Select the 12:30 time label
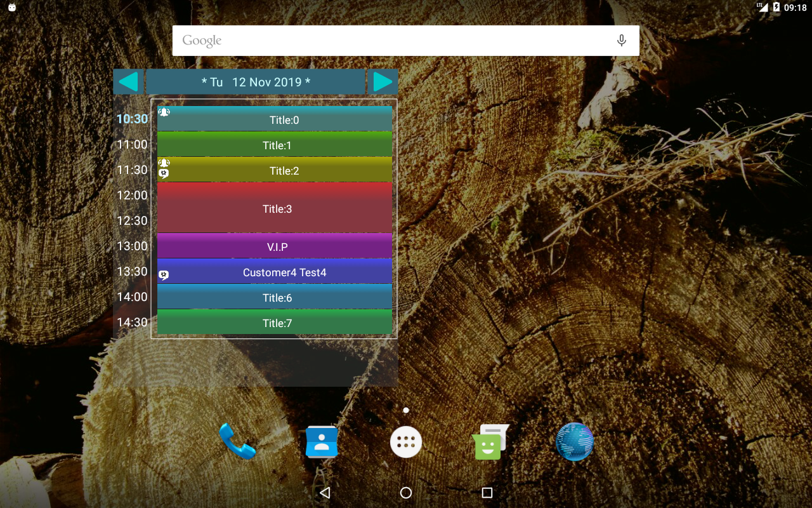812x508 pixels. (132, 220)
